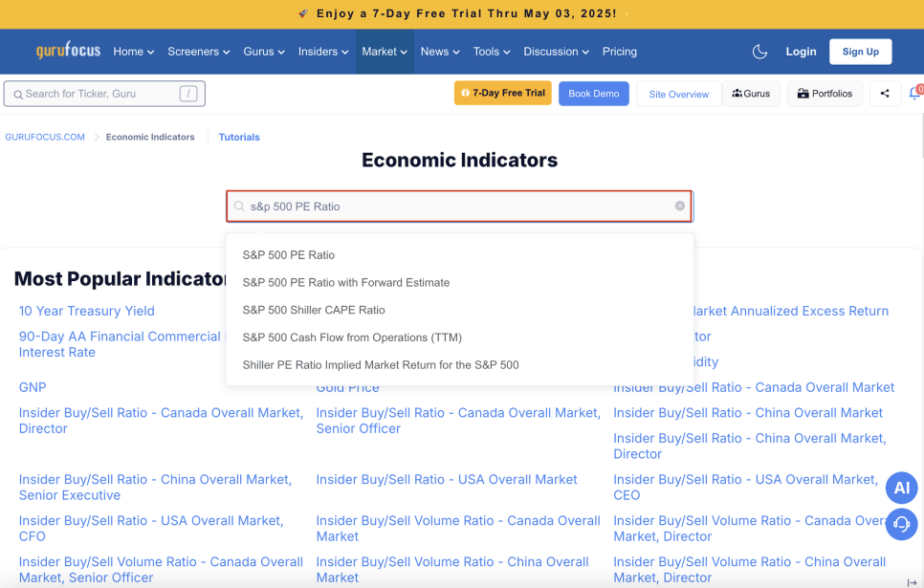Click the GuruFocus logo
The height and width of the screenshot is (588, 924).
click(68, 51)
